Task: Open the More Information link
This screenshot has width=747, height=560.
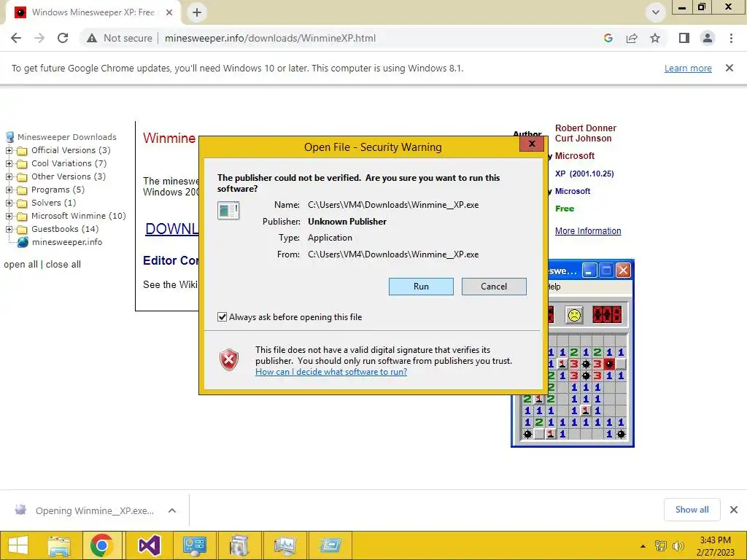Action: [x=588, y=231]
